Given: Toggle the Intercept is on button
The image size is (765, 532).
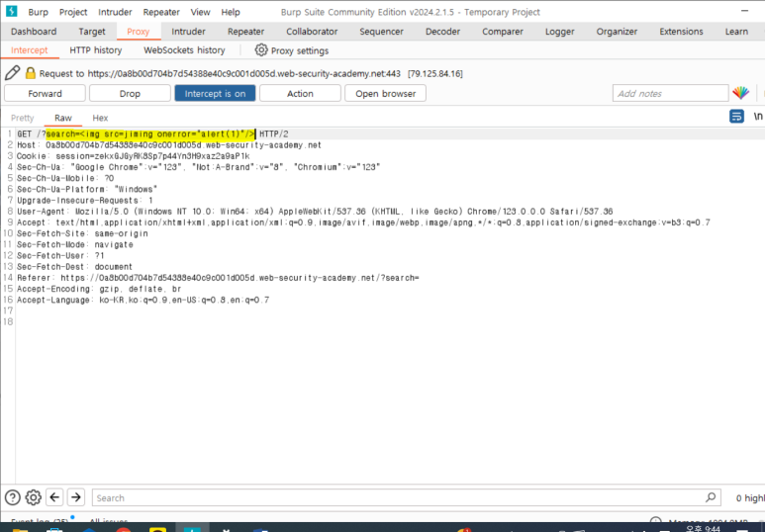Looking at the screenshot, I should pos(215,93).
